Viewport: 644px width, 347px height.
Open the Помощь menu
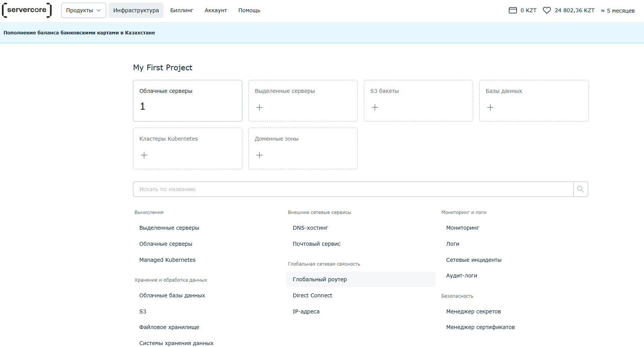click(x=249, y=10)
